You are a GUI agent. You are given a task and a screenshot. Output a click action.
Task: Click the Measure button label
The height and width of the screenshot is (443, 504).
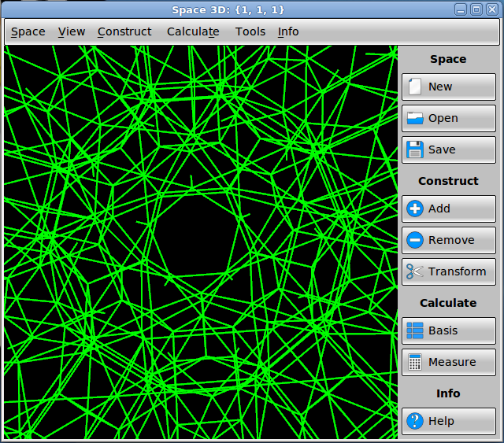pyautogui.click(x=452, y=362)
